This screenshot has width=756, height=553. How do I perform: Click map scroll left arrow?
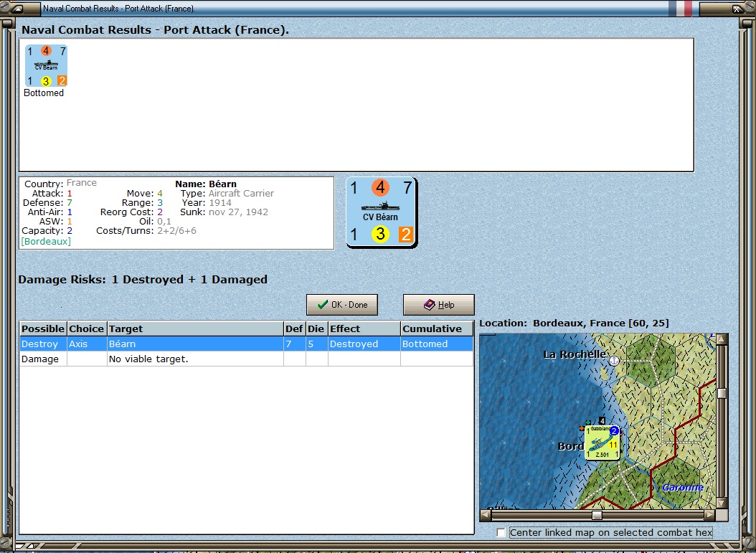[486, 515]
